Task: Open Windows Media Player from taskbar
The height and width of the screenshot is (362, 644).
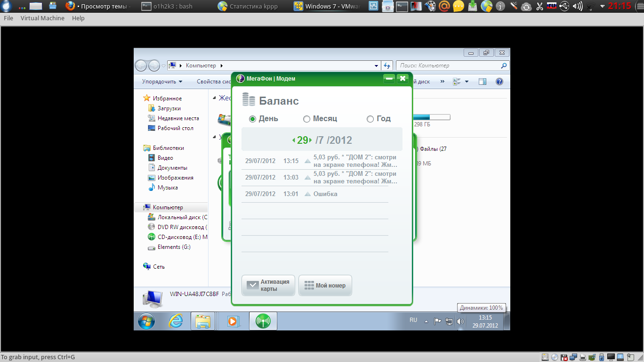Action: click(x=233, y=321)
